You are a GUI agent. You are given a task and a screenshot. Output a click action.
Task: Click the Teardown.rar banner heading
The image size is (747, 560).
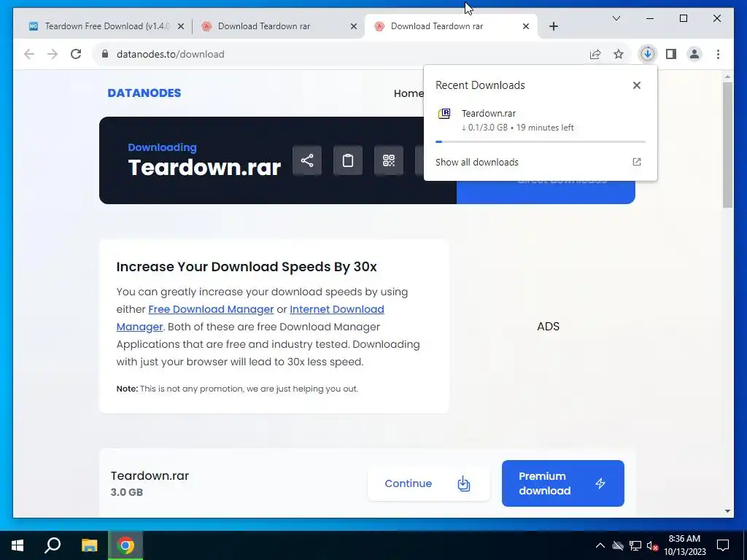pyautogui.click(x=204, y=168)
